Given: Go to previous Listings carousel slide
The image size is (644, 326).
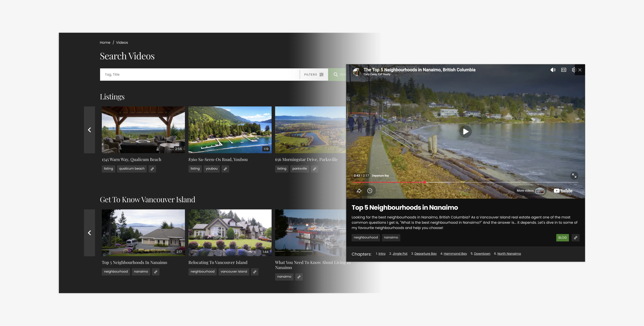Looking at the screenshot, I should (89, 130).
